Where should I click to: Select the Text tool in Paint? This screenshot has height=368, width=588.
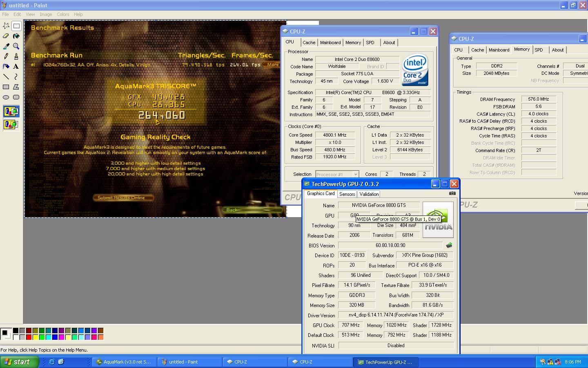pos(16,66)
